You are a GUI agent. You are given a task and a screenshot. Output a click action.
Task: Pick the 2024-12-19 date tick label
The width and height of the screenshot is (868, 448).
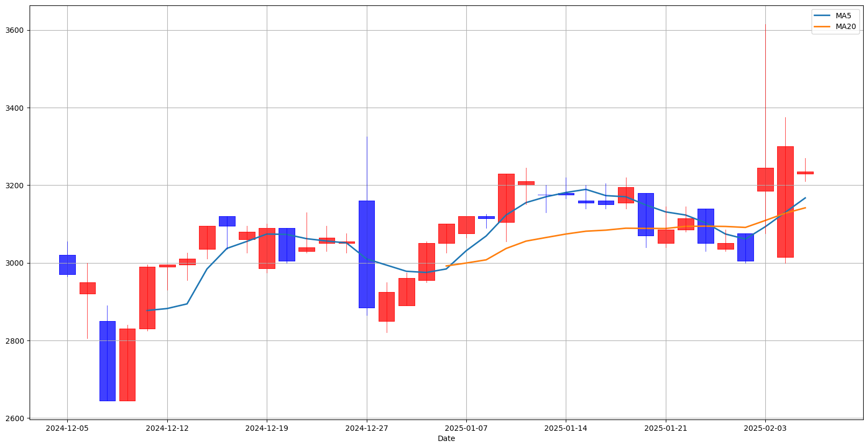click(267, 428)
